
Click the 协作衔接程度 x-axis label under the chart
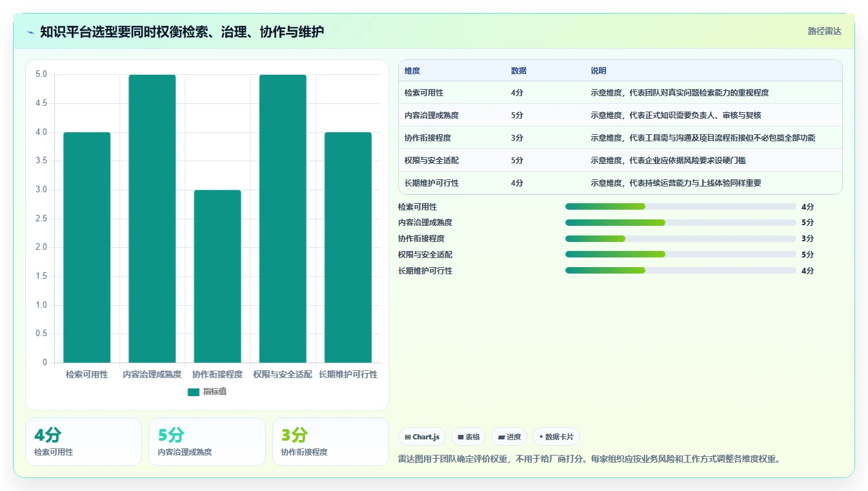point(217,374)
